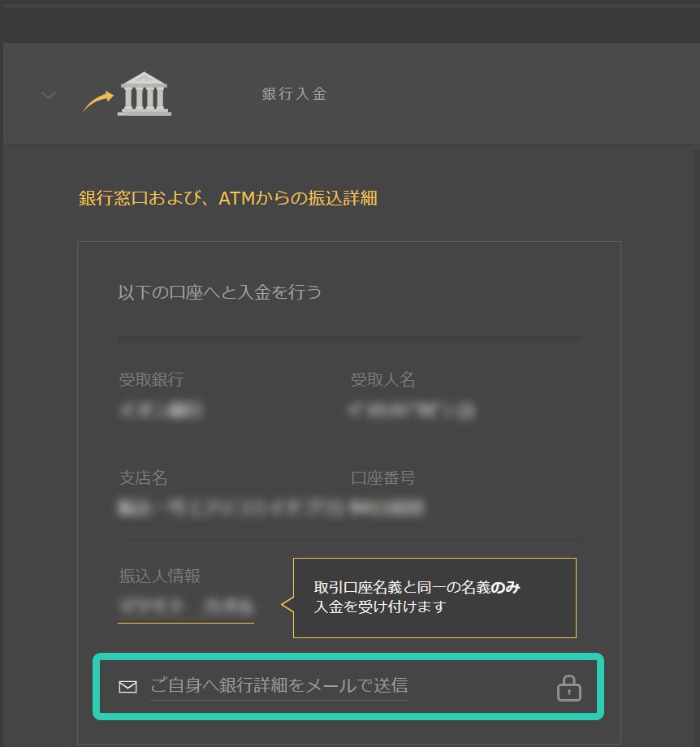This screenshot has width=700, height=747.
Task: Click the bank building deposit icon
Action: [x=144, y=94]
